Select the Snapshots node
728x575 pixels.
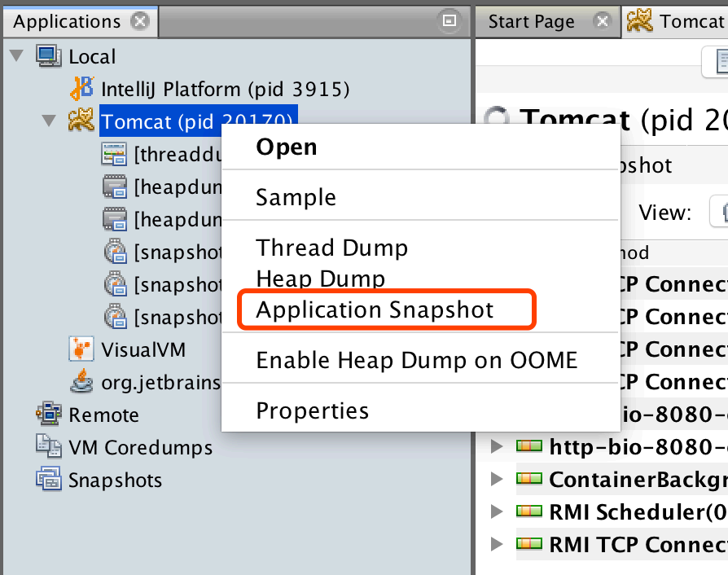click(115, 480)
